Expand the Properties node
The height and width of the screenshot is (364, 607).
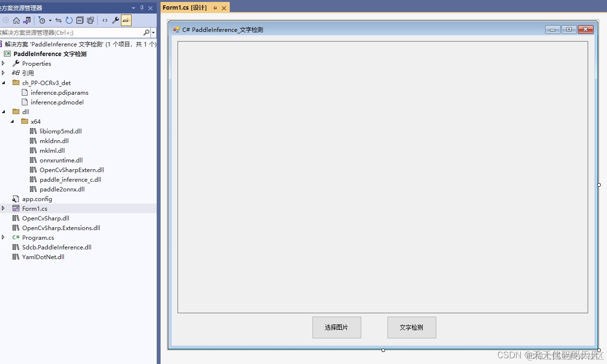point(3,63)
